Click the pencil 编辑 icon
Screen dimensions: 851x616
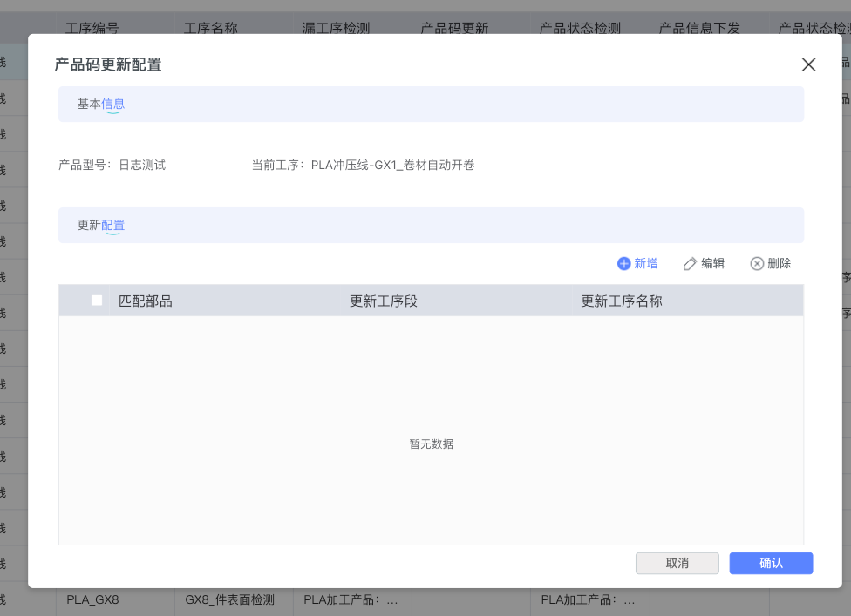point(690,264)
